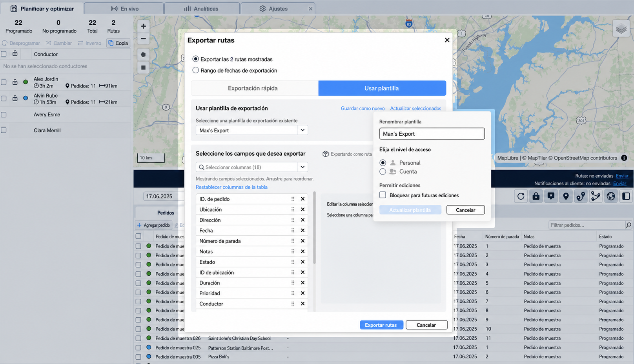This screenshot has height=364, width=634.
Task: Click Restablecer columnas de la tabla
Action: tap(231, 187)
